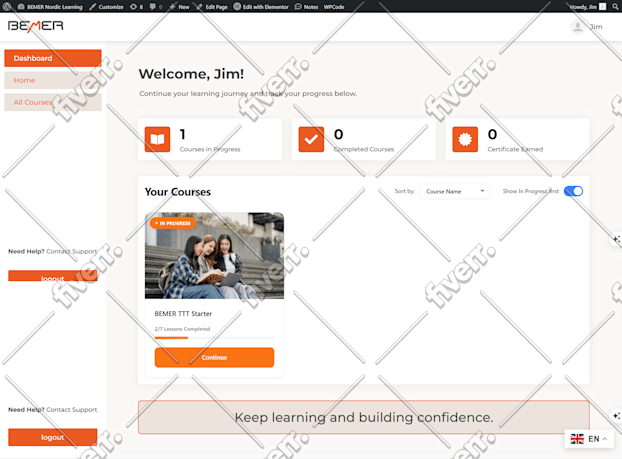
Task: Click the Your Courses heading
Action: point(178,192)
